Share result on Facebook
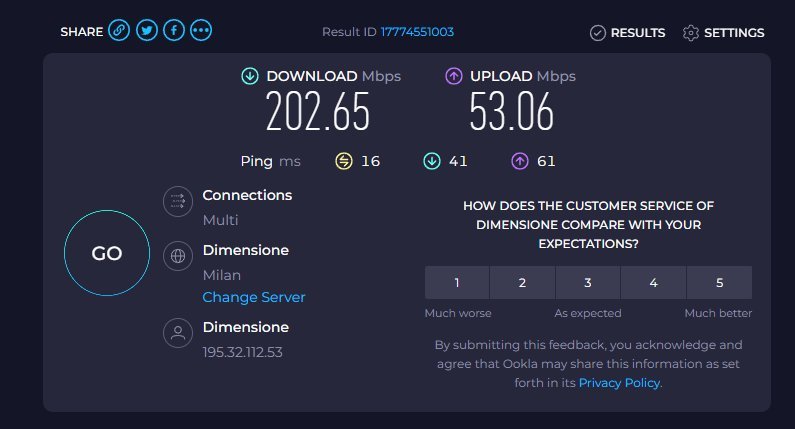 [x=174, y=31]
